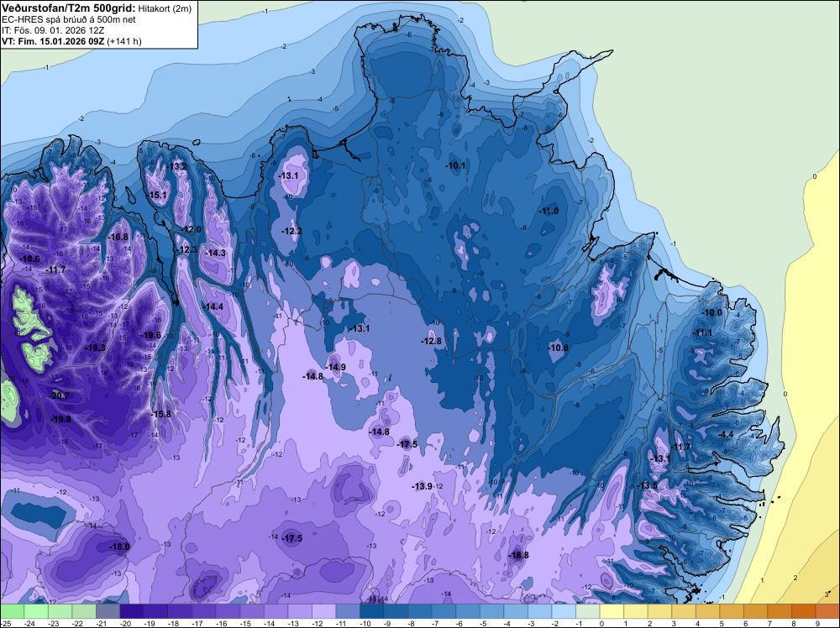Click the -11.1 temperature value on map
The width and height of the screenshot is (840, 628).
click(701, 332)
